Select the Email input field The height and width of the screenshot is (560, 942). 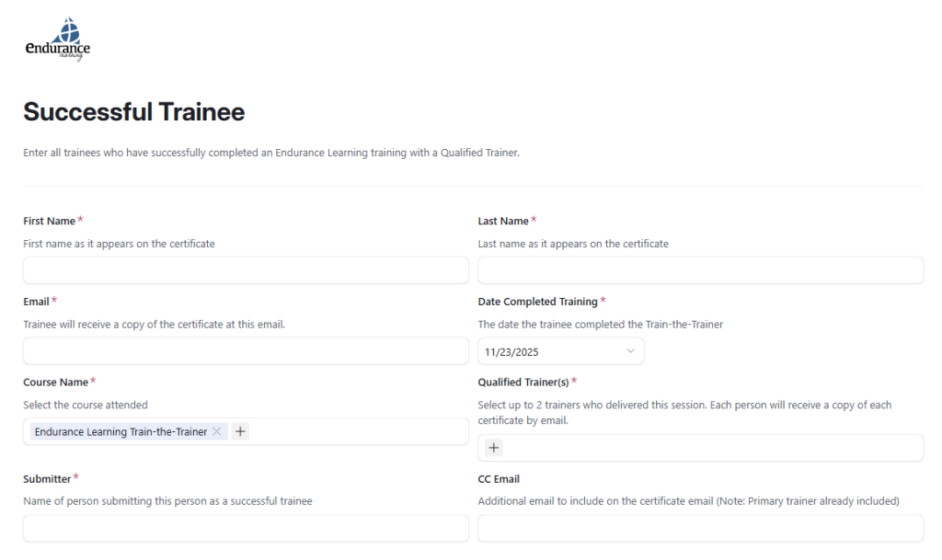tap(246, 351)
